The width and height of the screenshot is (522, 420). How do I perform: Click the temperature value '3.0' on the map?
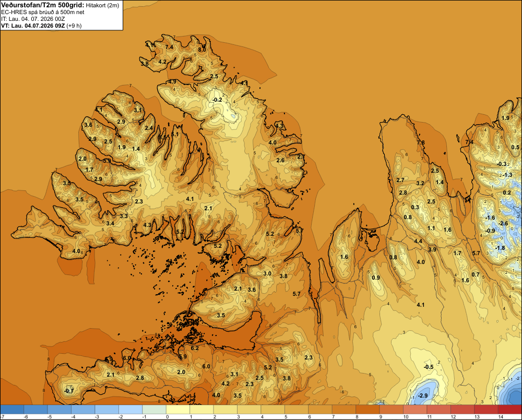coord(267,273)
